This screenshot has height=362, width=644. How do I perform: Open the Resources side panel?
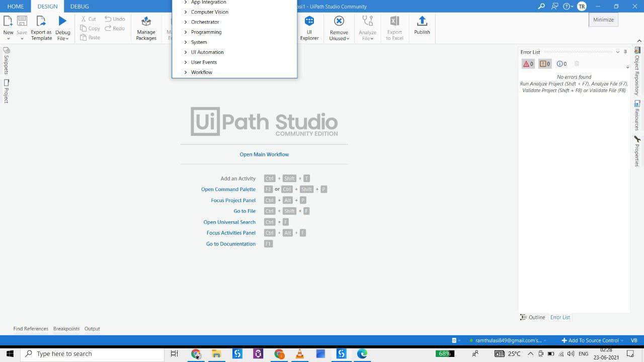click(637, 115)
